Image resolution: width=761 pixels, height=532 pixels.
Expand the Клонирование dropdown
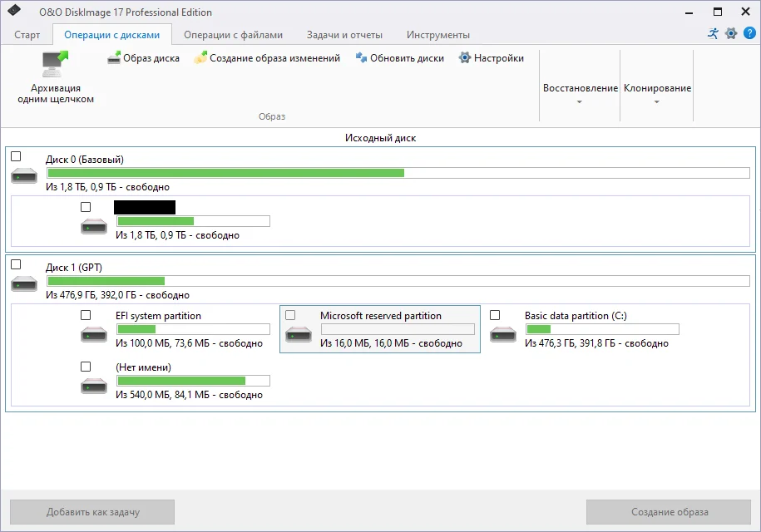[x=657, y=93]
